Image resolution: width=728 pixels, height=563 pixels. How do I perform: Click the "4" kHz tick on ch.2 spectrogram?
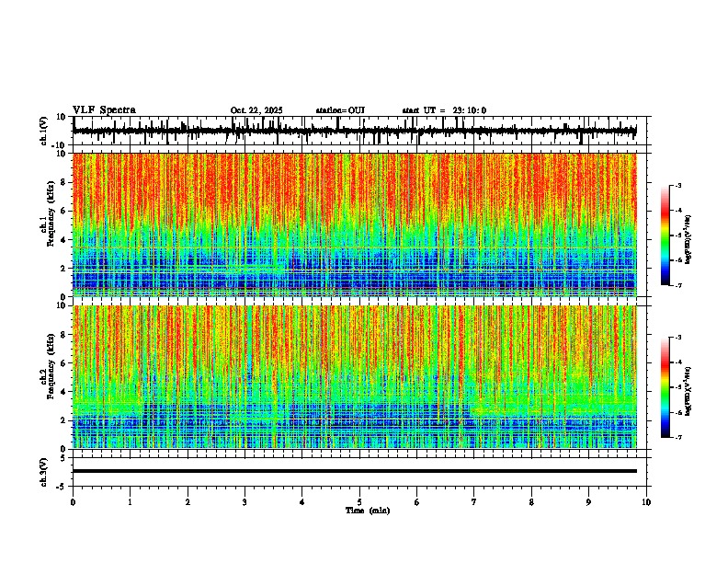63,392
